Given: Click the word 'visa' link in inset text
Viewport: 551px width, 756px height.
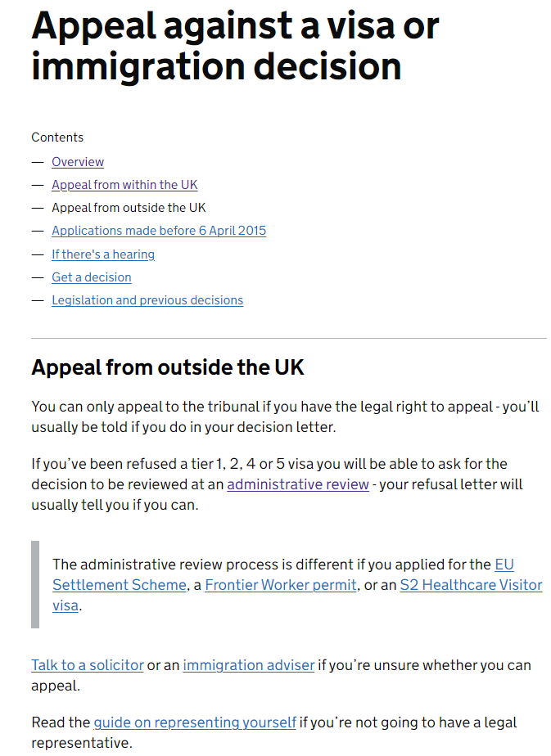Looking at the screenshot, I should pos(65,605).
